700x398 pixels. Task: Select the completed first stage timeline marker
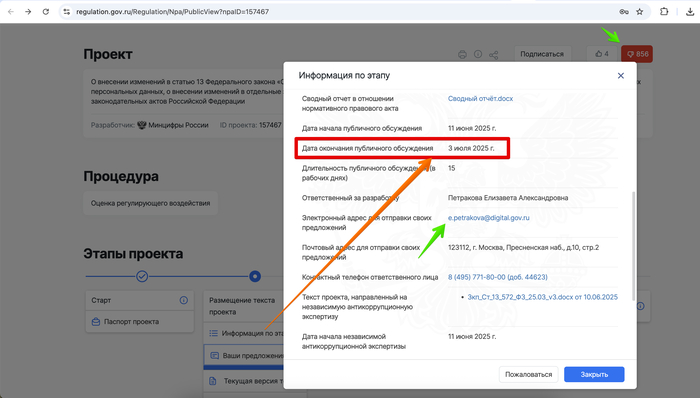[x=142, y=277]
